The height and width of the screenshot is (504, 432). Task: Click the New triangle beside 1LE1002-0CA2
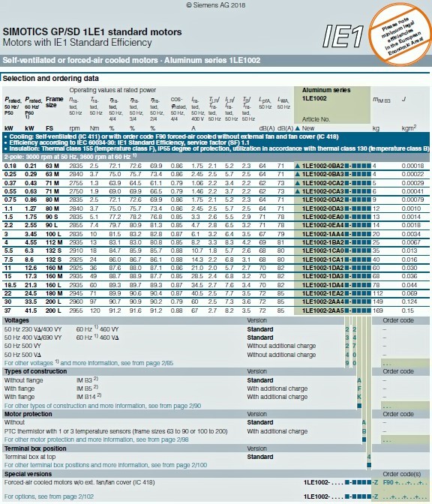point(297,183)
